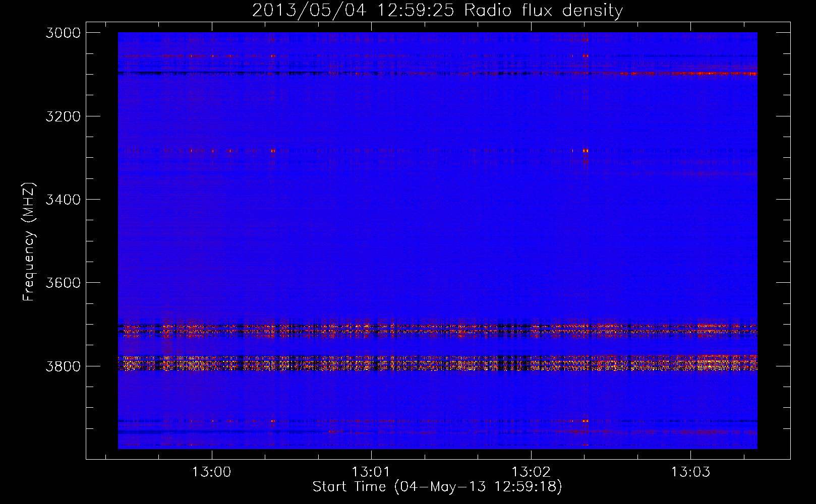Click the y-axis label 'Frequency (MHZ)'
Screen dimensions: 816x504
click(29, 242)
